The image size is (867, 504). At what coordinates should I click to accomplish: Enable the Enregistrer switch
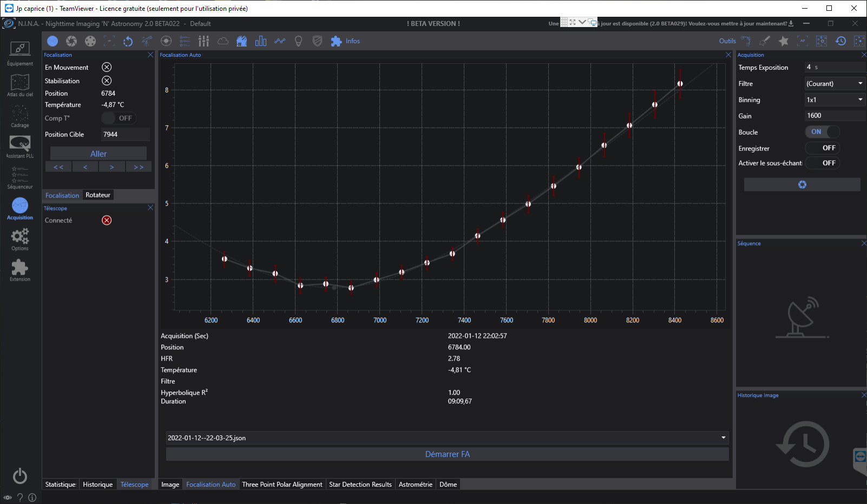822,148
